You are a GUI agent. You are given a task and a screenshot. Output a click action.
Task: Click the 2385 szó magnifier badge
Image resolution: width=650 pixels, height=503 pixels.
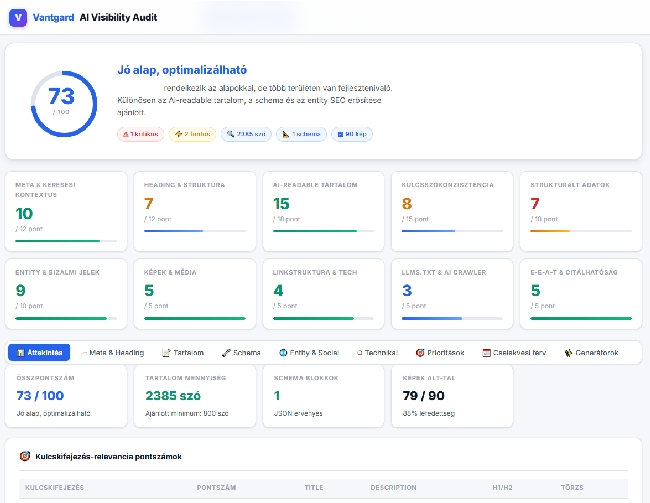(246, 134)
